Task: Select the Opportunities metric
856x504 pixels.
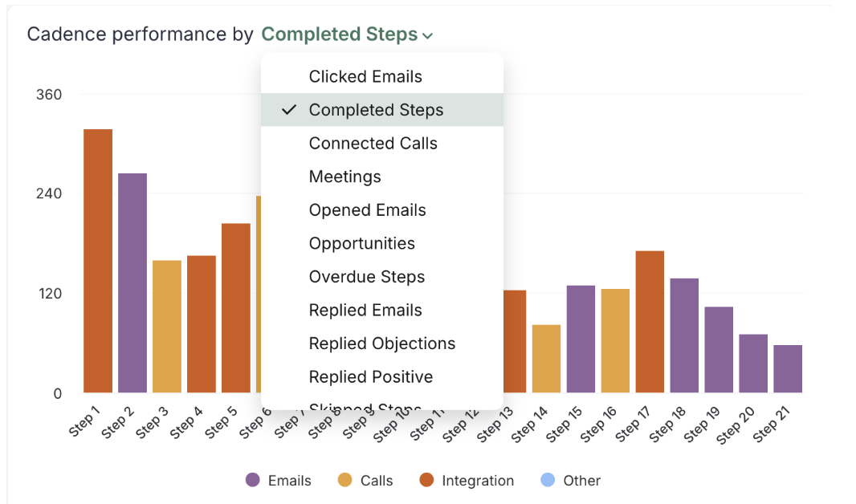Action: point(361,243)
